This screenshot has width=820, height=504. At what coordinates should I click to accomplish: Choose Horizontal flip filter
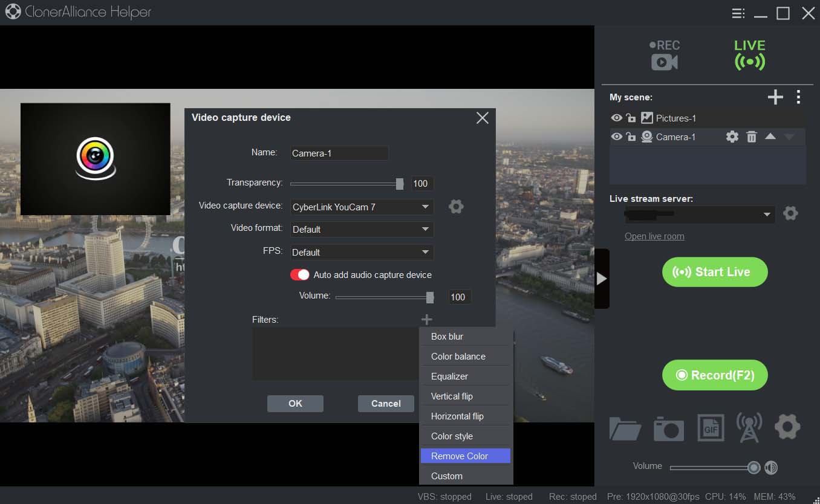465,416
